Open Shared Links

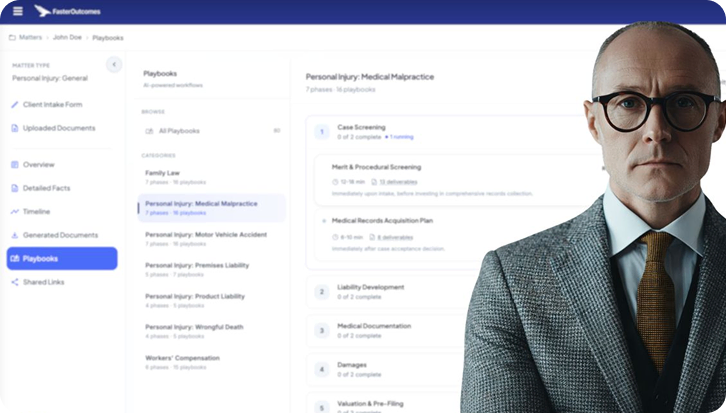pos(44,282)
